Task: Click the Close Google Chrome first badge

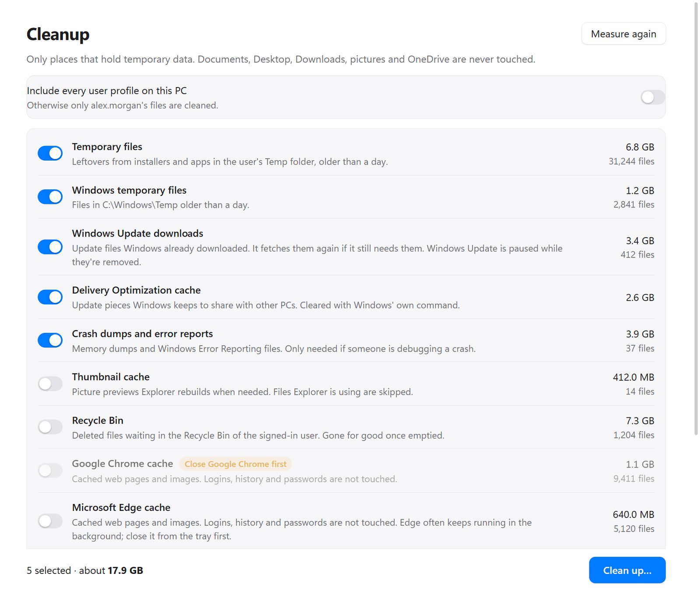Action: pyautogui.click(x=235, y=464)
